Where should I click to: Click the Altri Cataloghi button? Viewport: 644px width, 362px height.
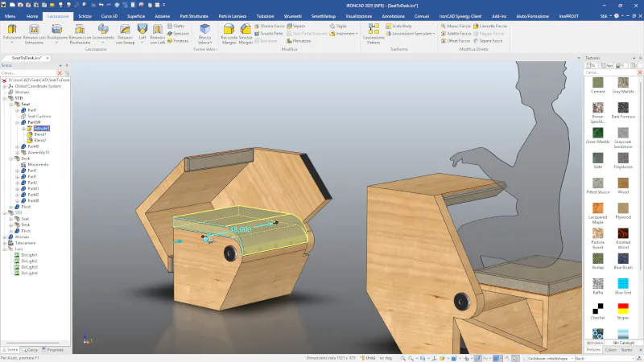[623, 343]
